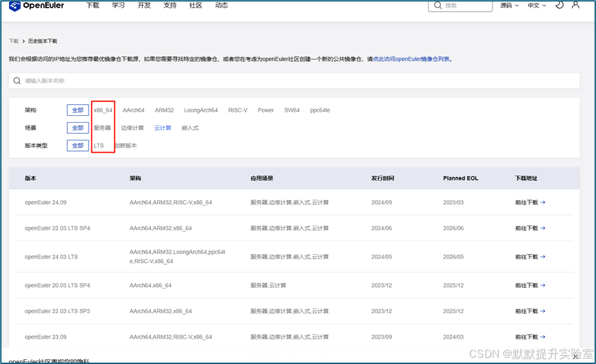Click the 历史版本下载 breadcrumb text
Screen dimensions: 596x364
(x=43, y=41)
